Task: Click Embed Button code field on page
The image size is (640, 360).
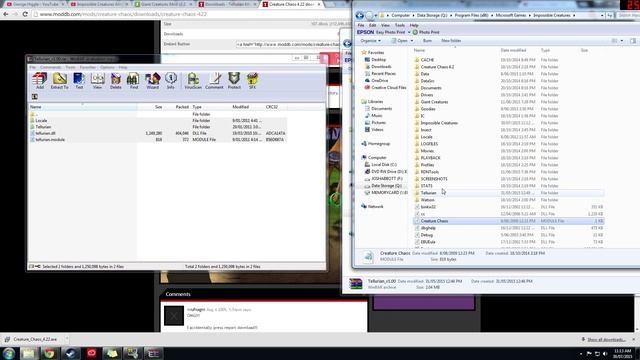Action: pos(288,44)
